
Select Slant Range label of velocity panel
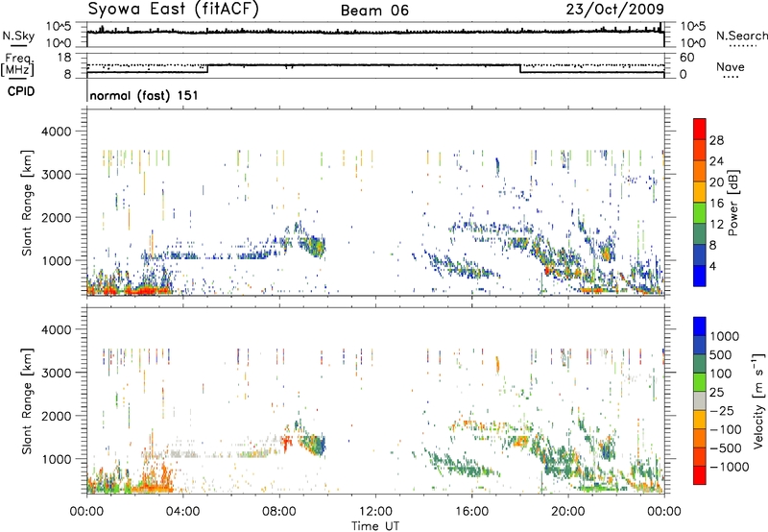pos(27,400)
